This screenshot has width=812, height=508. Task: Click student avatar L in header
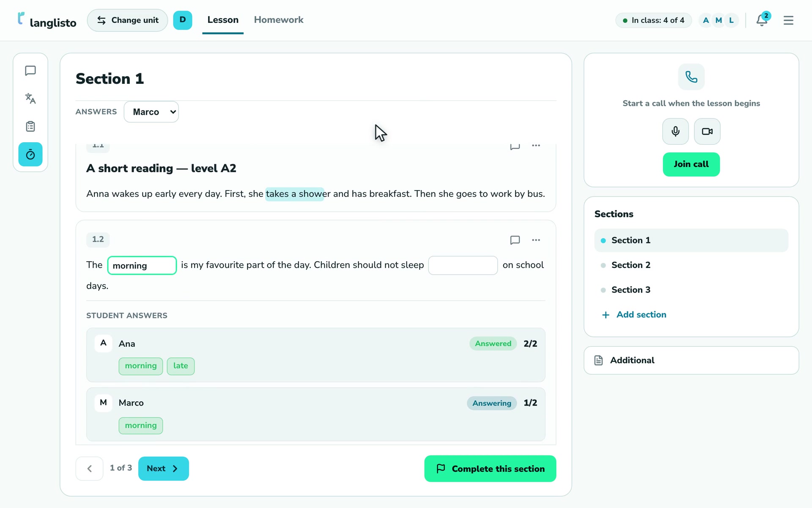click(731, 20)
